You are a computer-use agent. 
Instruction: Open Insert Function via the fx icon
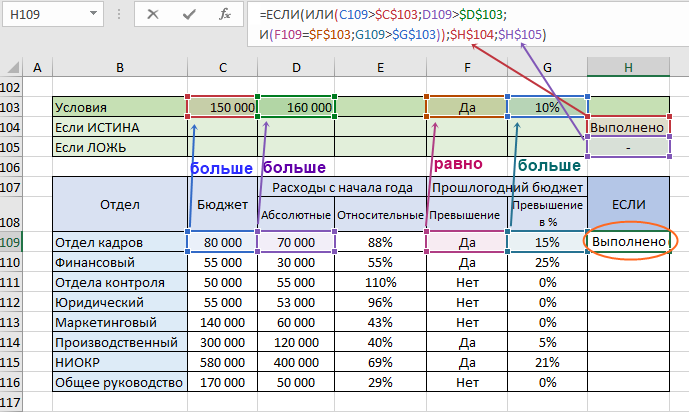pyautogui.click(x=225, y=14)
